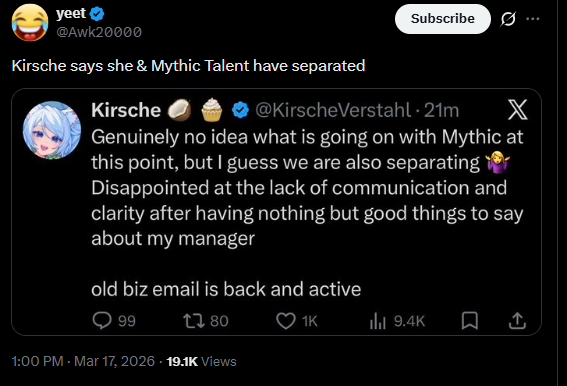Click the X logo in quoted tweet
The height and width of the screenshot is (386, 567).
pyautogui.click(x=517, y=110)
